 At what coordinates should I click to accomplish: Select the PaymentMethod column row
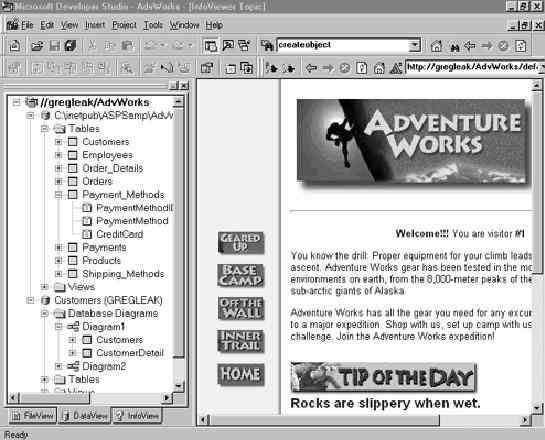(132, 221)
